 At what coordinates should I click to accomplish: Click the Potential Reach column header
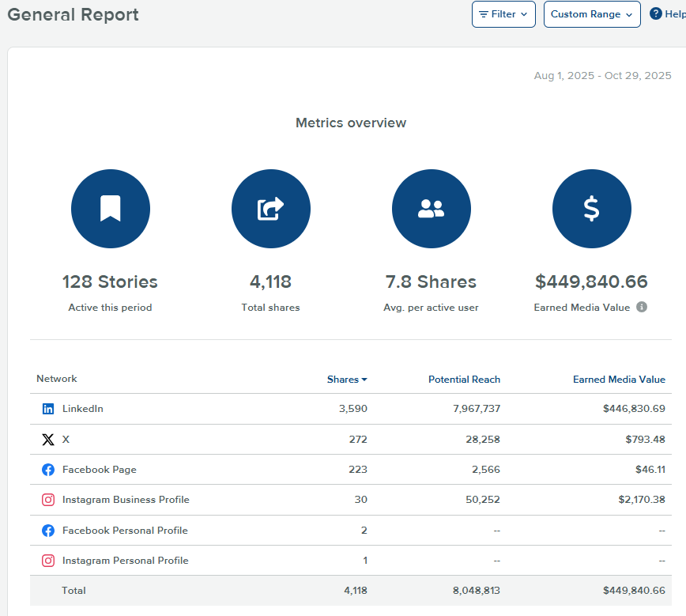coord(464,379)
